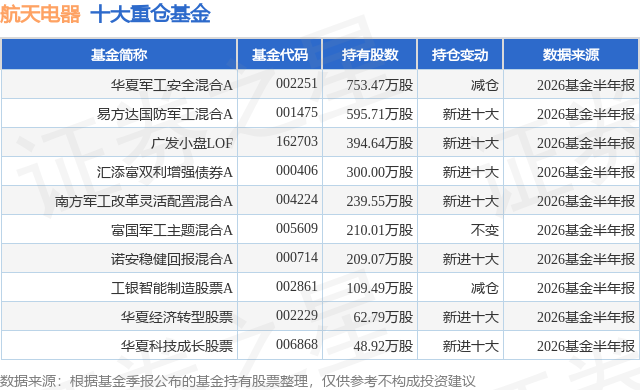
Task: Select fund 汇添富双利增强债券A
Action: click(x=164, y=172)
